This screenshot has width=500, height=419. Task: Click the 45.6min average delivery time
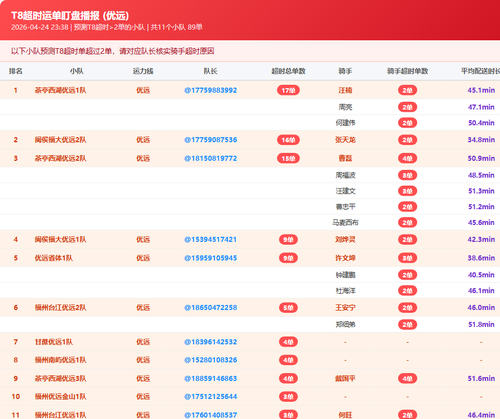tap(481, 223)
